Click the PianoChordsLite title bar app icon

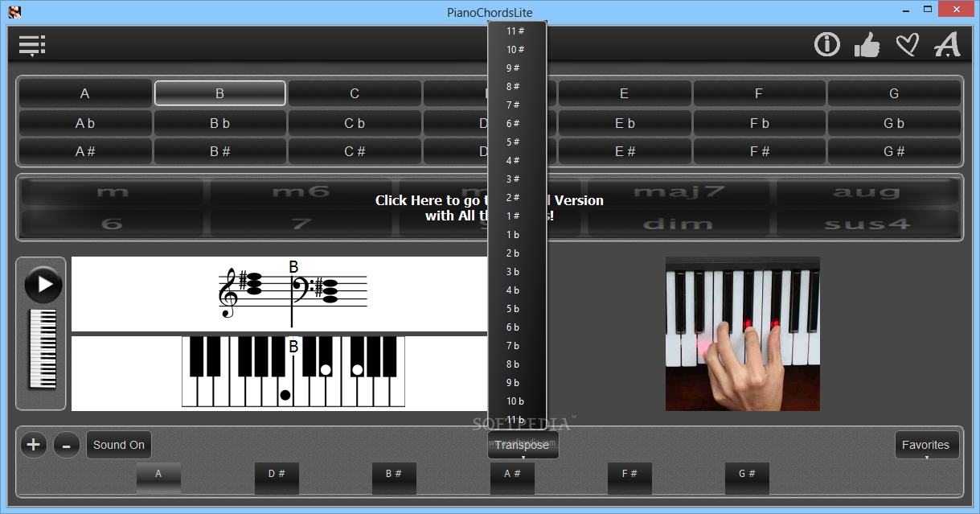(14, 12)
